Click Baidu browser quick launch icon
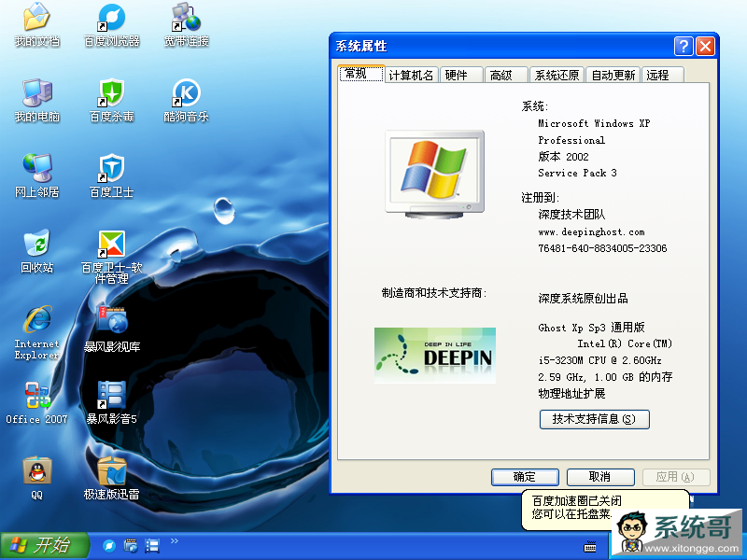The width and height of the screenshot is (747, 560). tap(109, 546)
